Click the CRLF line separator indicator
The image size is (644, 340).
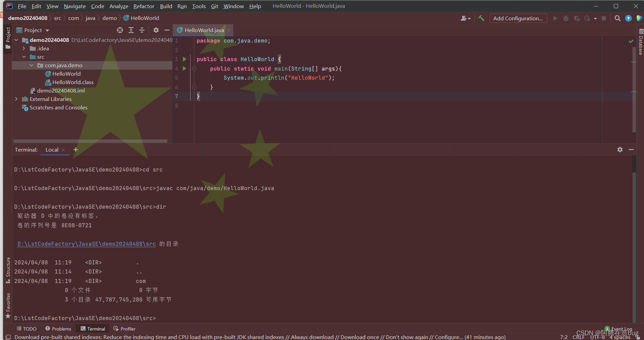point(578,337)
